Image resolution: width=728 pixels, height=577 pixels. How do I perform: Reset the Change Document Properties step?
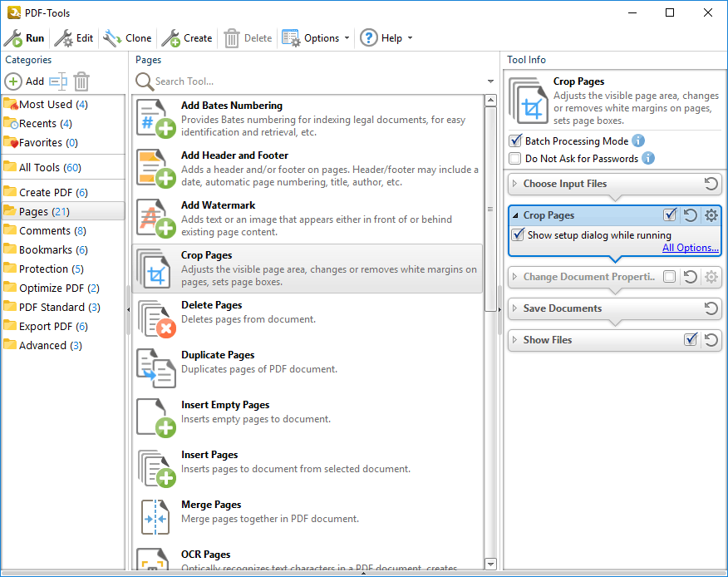pos(691,276)
